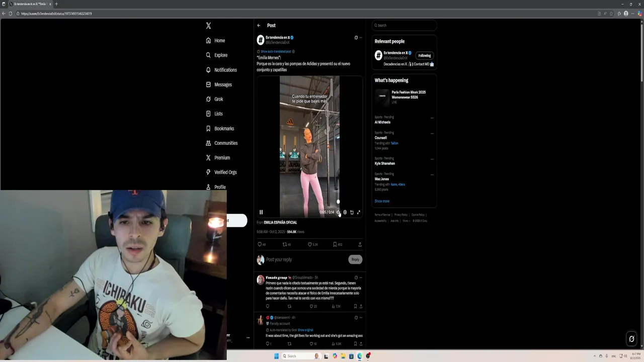This screenshot has height=362, width=644.
Task: Click the 594.6K Views count
Action: [x=295, y=232]
